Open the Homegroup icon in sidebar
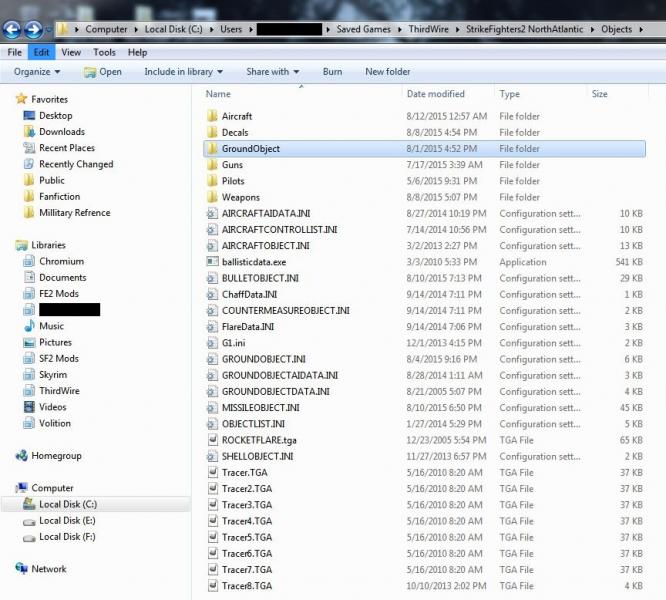This screenshot has width=666, height=600. click(x=21, y=456)
